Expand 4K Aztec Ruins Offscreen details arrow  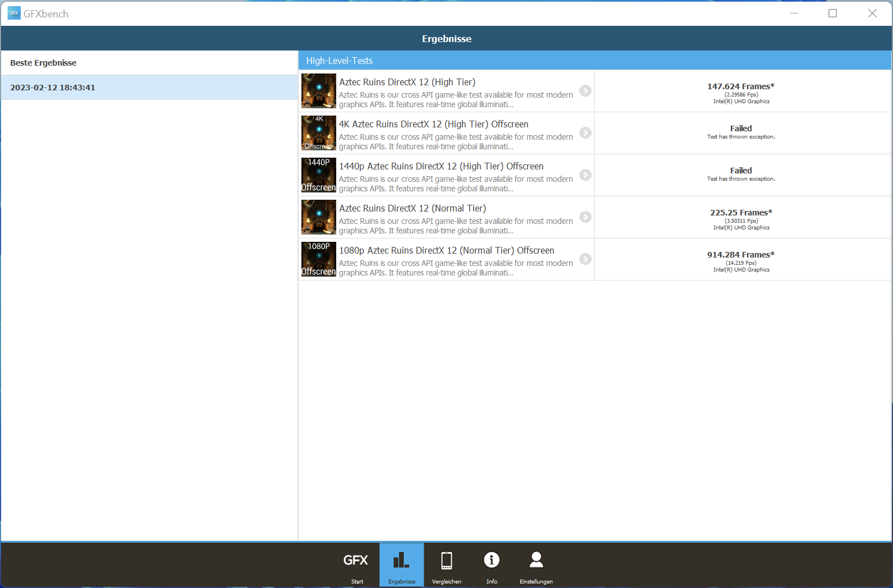[x=585, y=133]
